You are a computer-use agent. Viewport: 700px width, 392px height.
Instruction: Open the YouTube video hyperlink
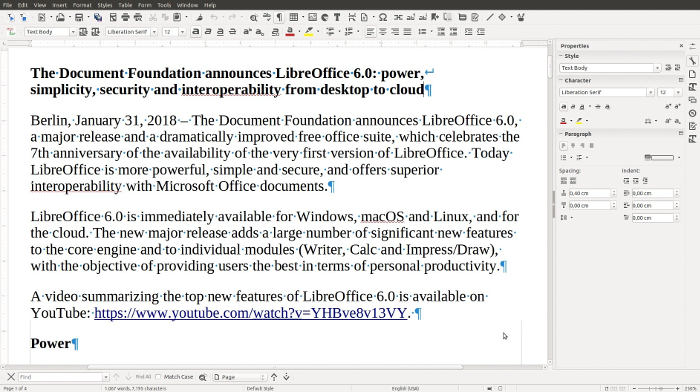[250, 313]
